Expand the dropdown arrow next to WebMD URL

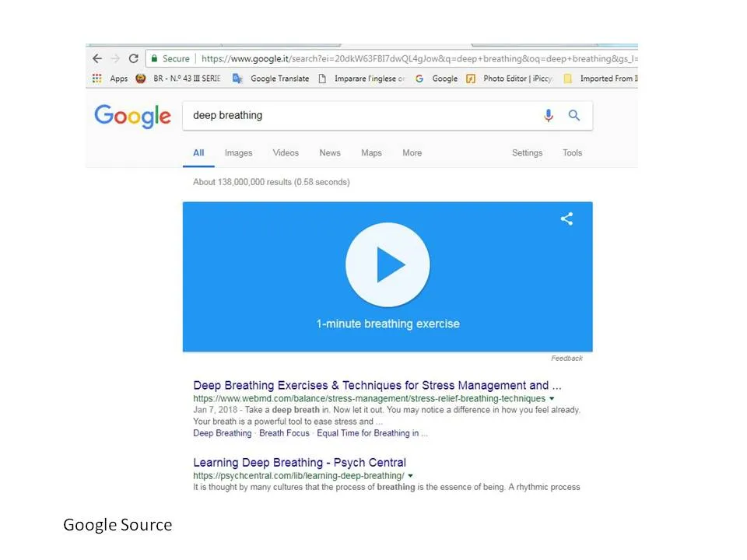[x=552, y=398]
